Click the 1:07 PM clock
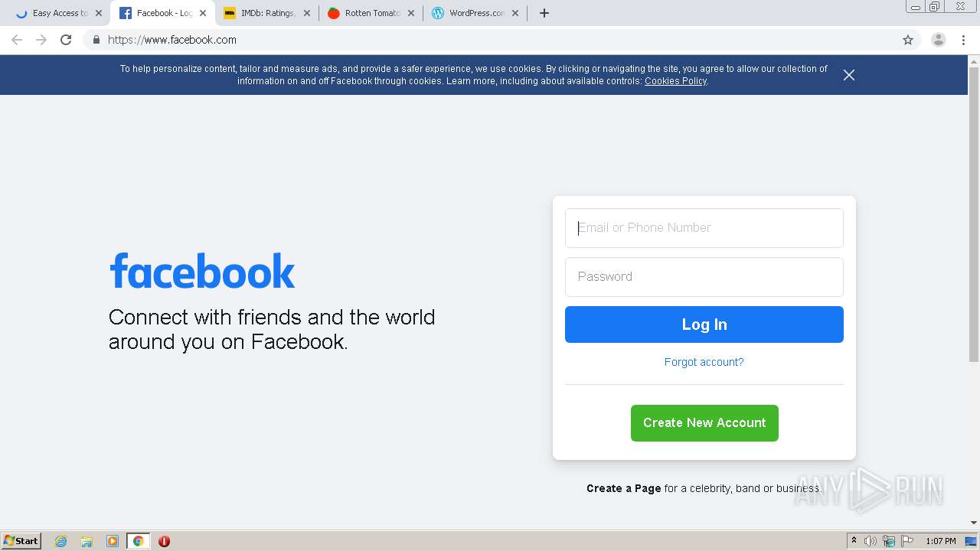Image resolution: width=980 pixels, height=551 pixels. pos(941,541)
